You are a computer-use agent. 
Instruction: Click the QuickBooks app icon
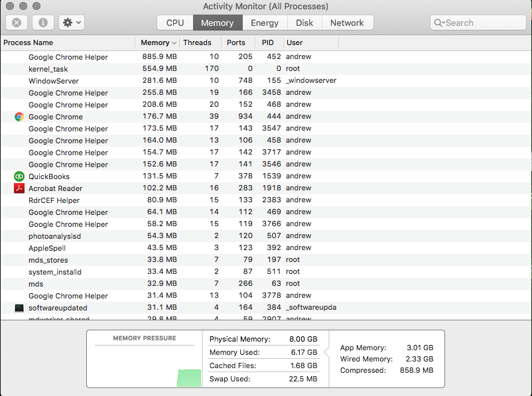19,176
